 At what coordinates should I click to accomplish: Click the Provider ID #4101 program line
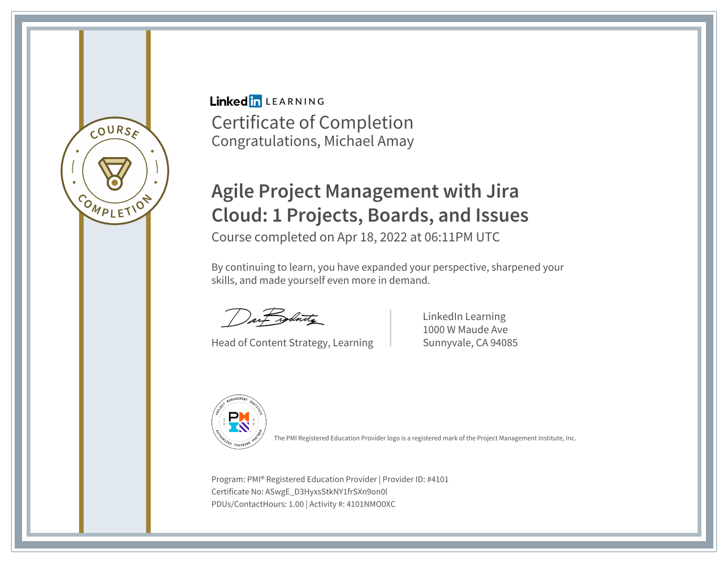pyautogui.click(x=330, y=479)
